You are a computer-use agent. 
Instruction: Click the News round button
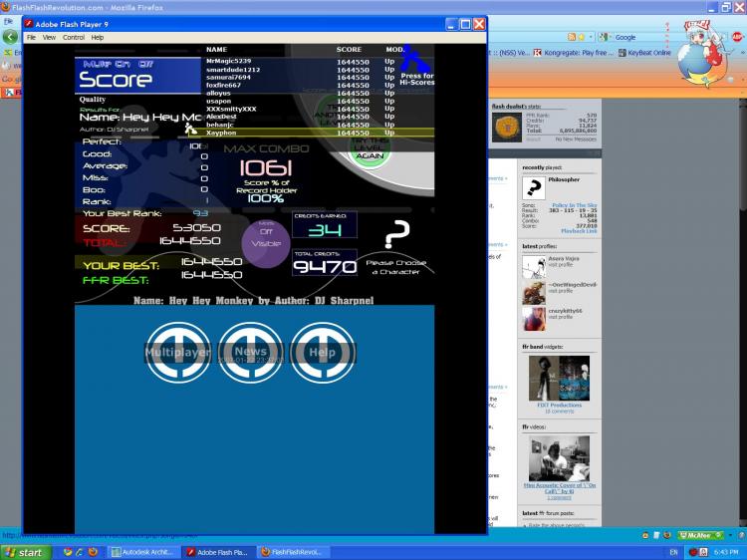(x=251, y=353)
